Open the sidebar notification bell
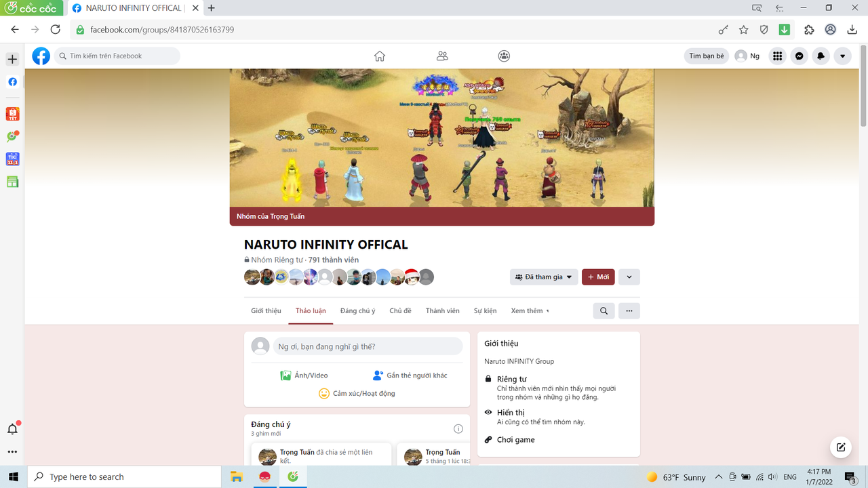The height and width of the screenshot is (488, 868). [12, 428]
